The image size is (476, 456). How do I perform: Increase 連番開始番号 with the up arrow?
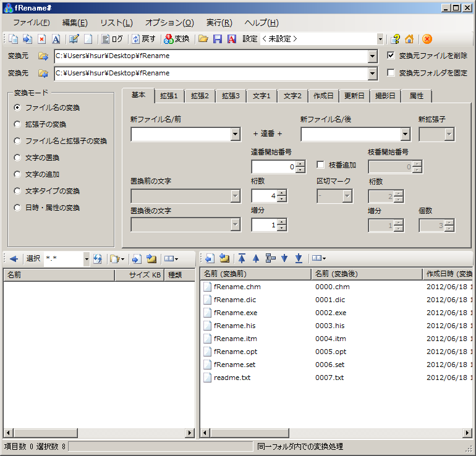pos(300,164)
